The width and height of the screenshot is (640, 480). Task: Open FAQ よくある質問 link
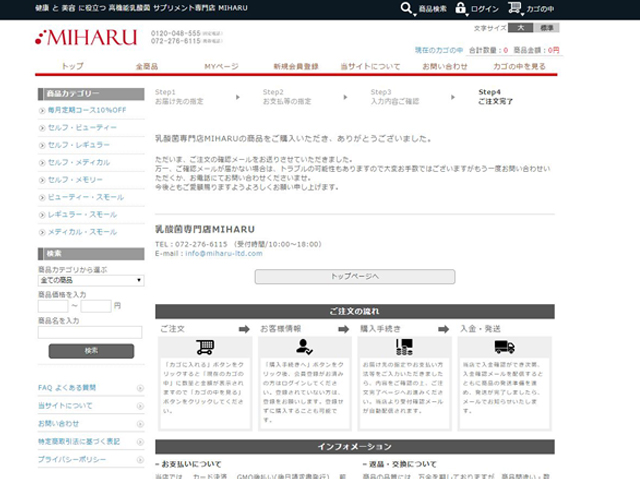coord(67,388)
